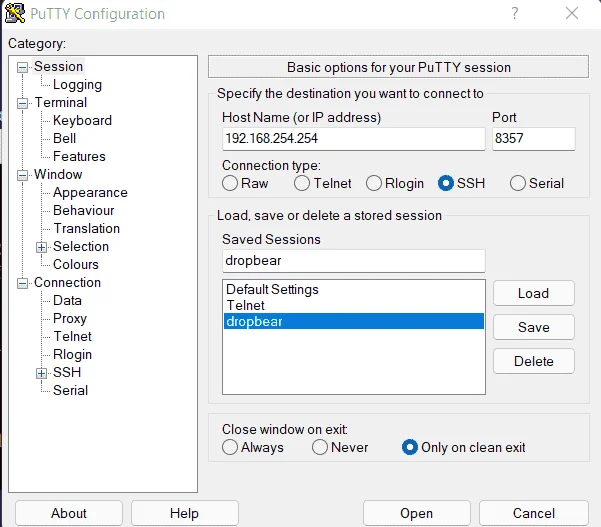
Task: Click the Help button
Action: (185, 513)
